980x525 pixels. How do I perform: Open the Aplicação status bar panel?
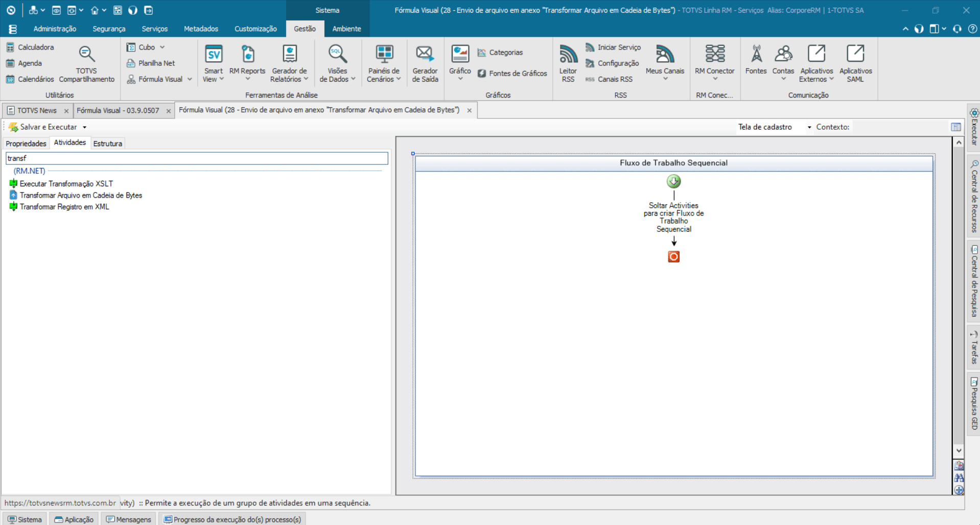coord(74,519)
